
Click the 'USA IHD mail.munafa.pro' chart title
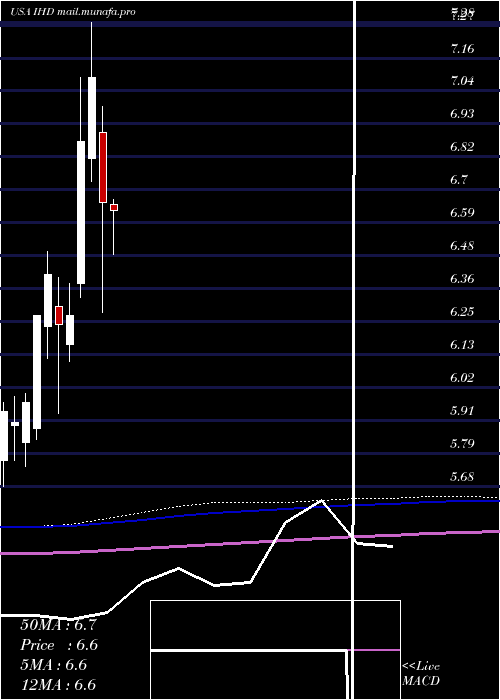pyautogui.click(x=73, y=12)
